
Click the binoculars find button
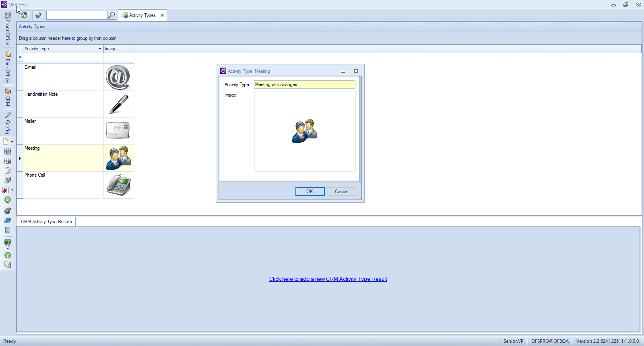pyautogui.click(x=38, y=15)
